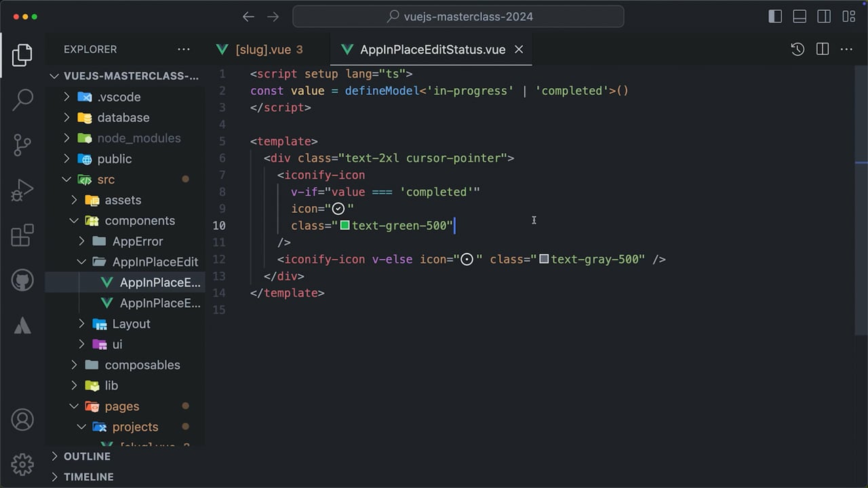The height and width of the screenshot is (488, 868).
Task: Close the AppInPlaceEditStatus.vue tab
Action: (519, 49)
